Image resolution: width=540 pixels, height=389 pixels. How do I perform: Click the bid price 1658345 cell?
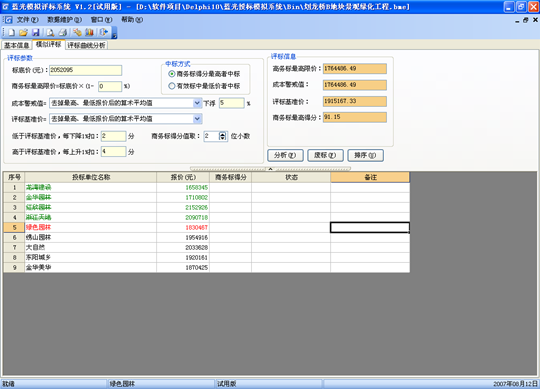click(183, 187)
